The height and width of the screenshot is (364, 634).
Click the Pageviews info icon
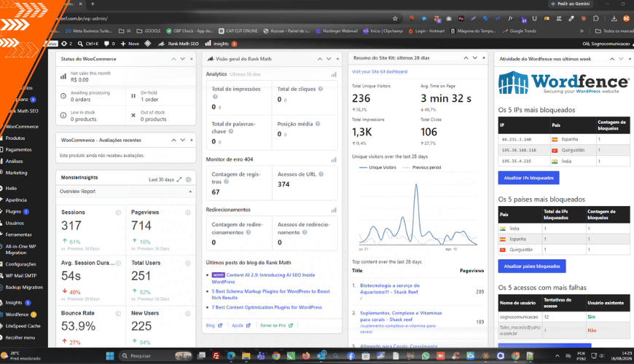tap(187, 213)
